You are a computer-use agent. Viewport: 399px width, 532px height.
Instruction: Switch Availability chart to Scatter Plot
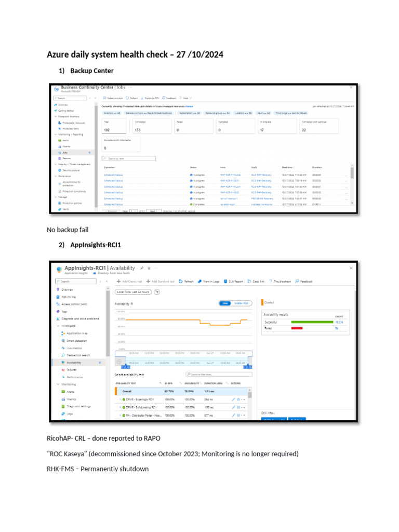tap(241, 303)
